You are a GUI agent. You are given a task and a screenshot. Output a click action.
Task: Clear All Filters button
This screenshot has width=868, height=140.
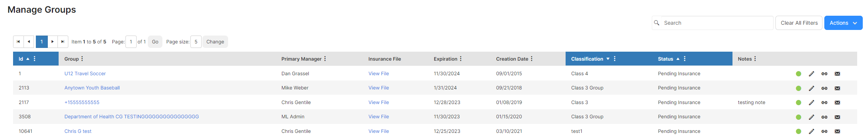click(x=799, y=23)
